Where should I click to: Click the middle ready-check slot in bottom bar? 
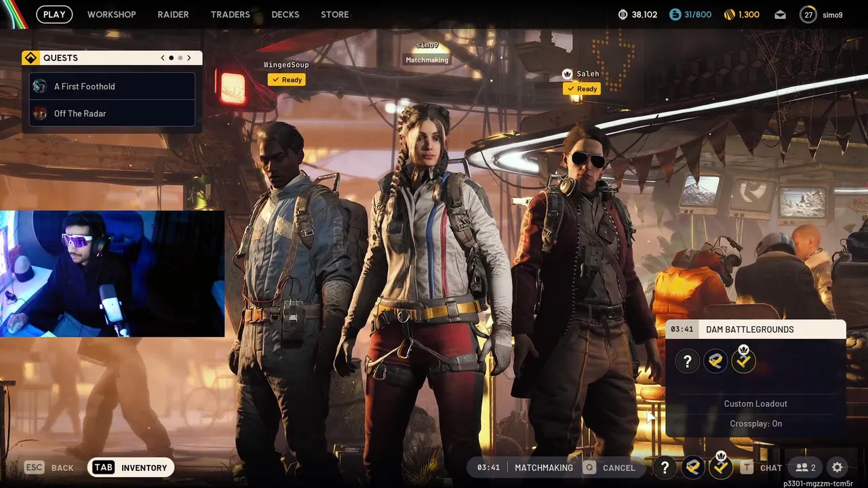tap(693, 468)
